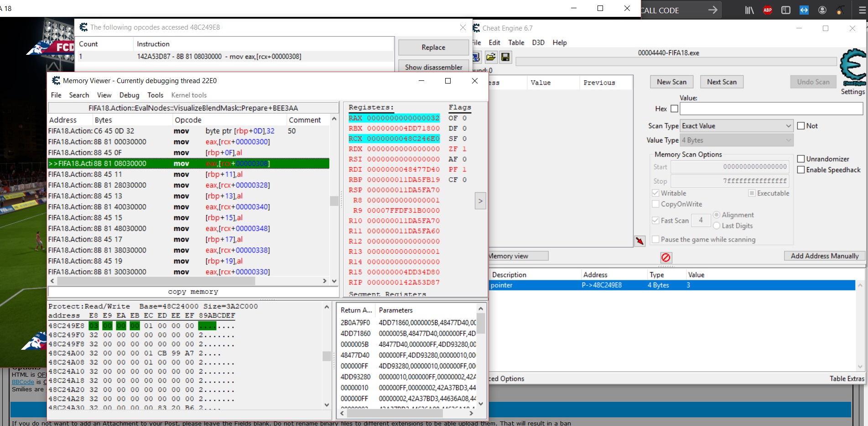
Task: Open the Scan Type dropdown
Action: coord(736,126)
